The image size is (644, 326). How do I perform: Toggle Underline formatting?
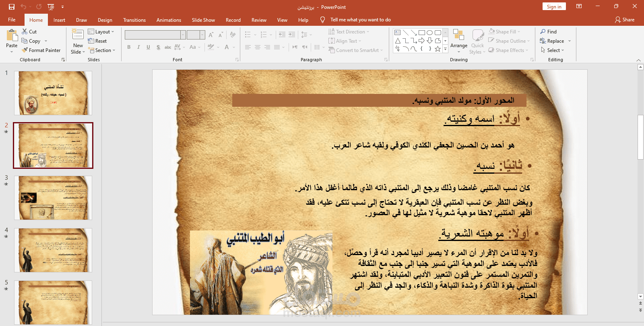[x=148, y=47]
